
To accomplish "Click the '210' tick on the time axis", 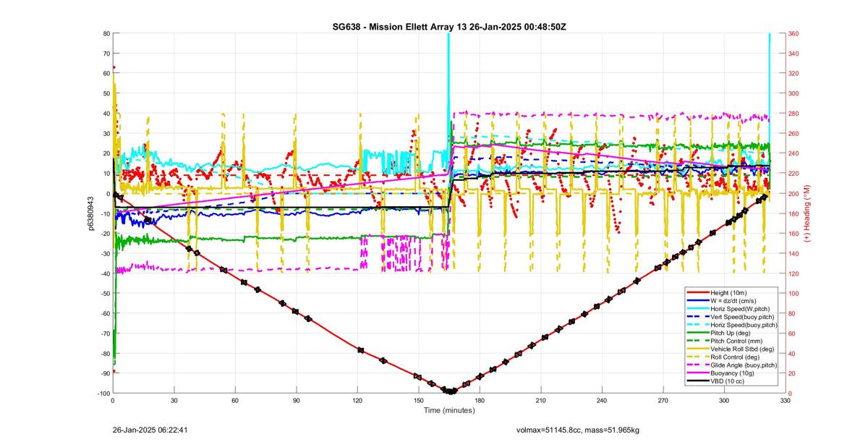I will tap(540, 399).
